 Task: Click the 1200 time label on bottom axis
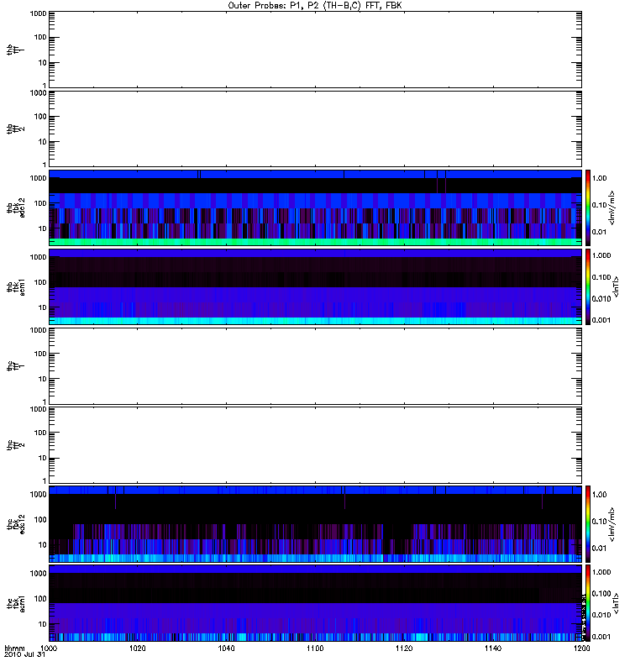click(581, 648)
